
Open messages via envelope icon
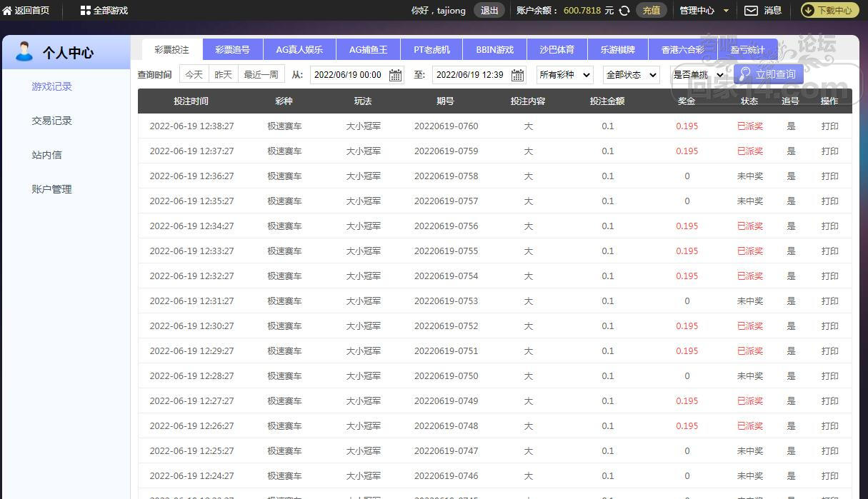pyautogui.click(x=751, y=11)
